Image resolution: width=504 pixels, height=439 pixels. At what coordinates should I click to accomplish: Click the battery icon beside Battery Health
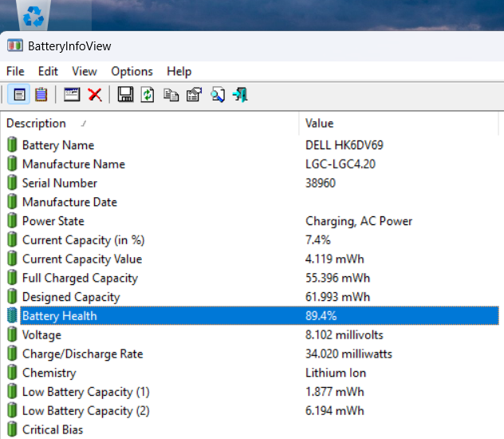(12, 315)
